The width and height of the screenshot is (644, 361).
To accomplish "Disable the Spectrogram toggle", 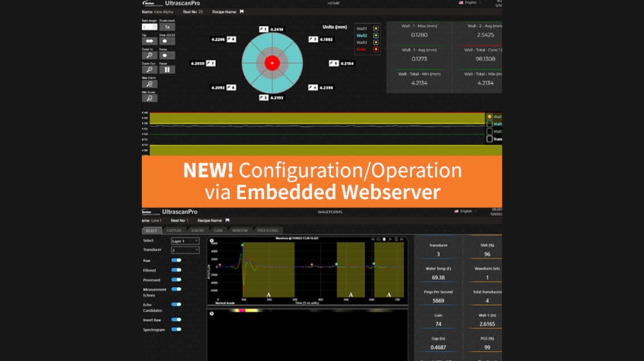I will (x=176, y=330).
